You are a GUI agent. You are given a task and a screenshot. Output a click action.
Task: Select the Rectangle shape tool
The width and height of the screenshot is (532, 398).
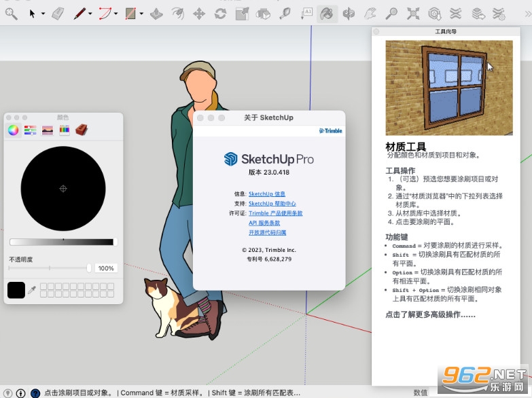click(x=130, y=14)
